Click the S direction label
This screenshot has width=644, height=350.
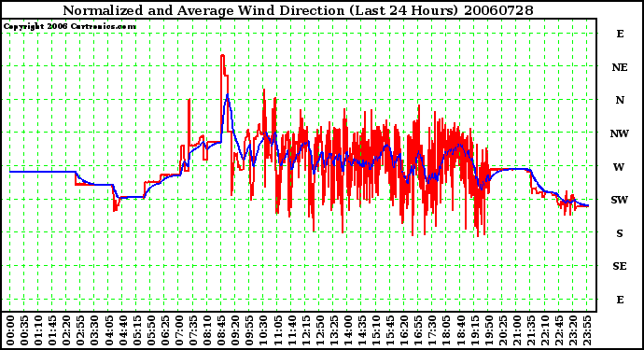tap(620, 233)
